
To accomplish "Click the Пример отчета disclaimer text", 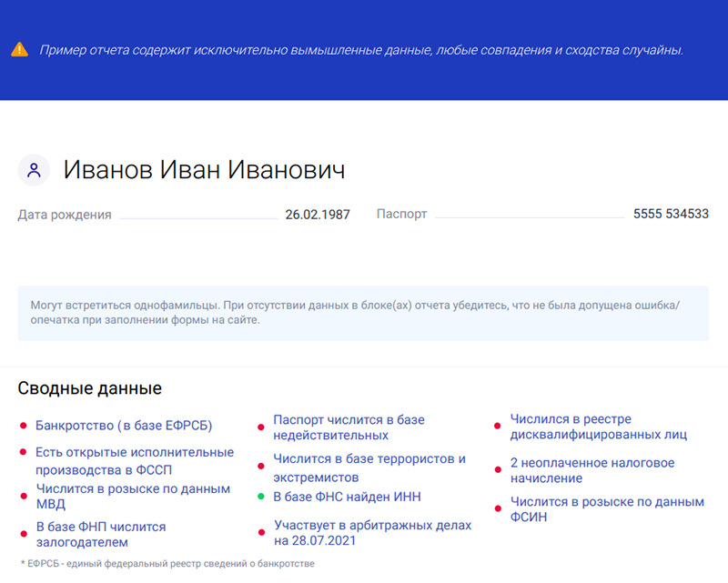I will pos(361,50).
